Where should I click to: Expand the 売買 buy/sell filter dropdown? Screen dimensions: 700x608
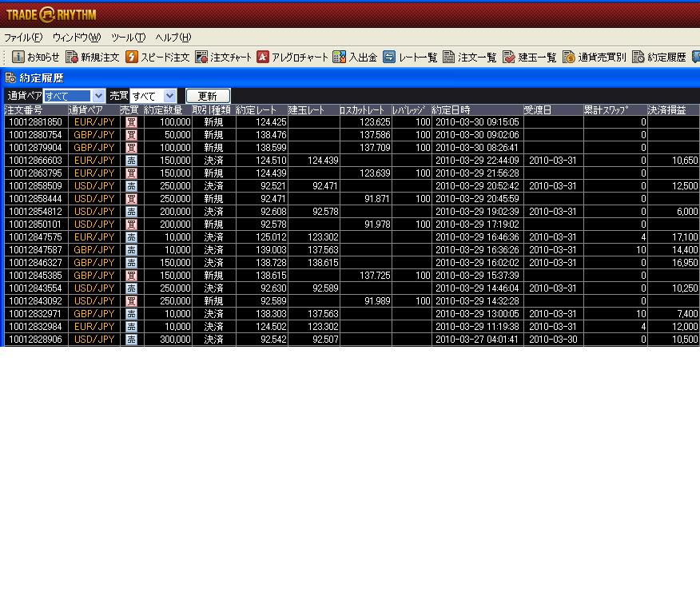point(169,96)
